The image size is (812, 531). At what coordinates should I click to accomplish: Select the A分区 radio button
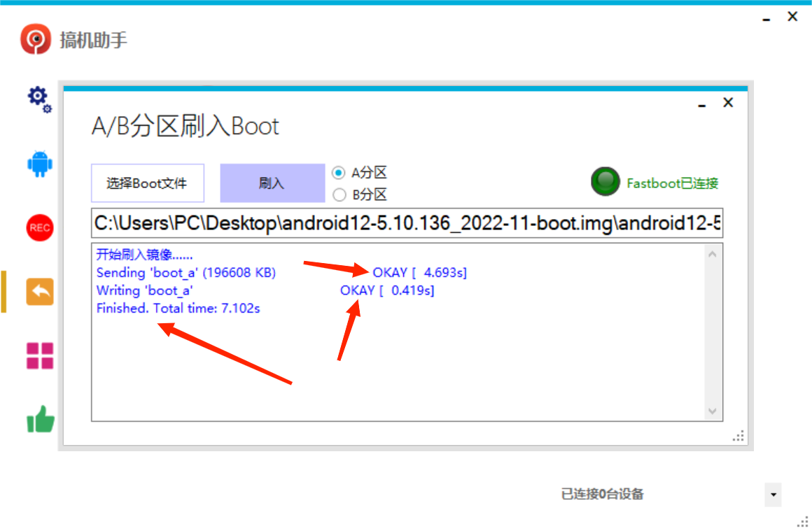339,172
